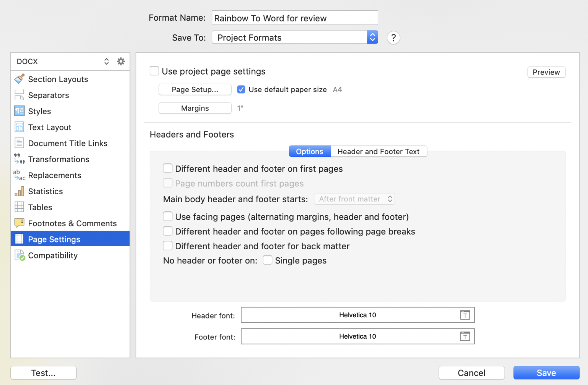The image size is (588, 385).
Task: Enable different header and footer on first pages
Action: click(x=168, y=168)
